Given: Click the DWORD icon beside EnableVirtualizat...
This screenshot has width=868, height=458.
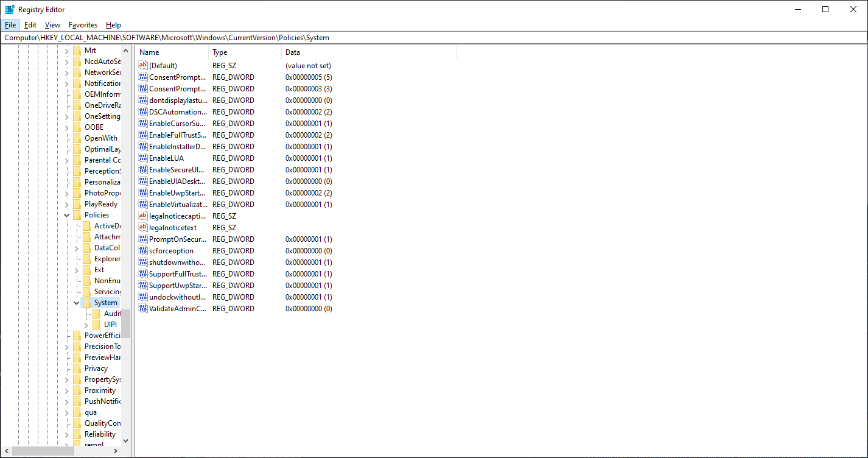Looking at the screenshot, I should pos(143,205).
